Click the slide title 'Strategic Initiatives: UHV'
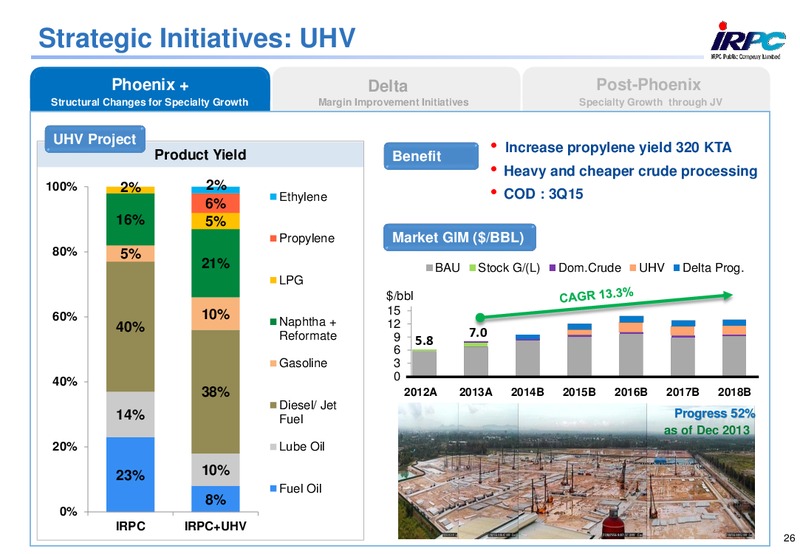The width and height of the screenshot is (800, 554). pyautogui.click(x=197, y=38)
